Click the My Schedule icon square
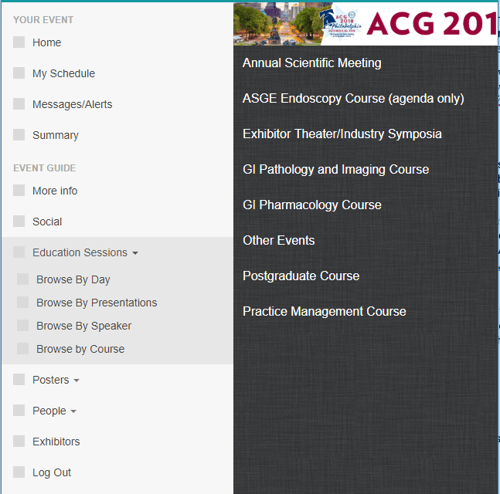Viewport: 500px width, 494px height. (x=19, y=73)
